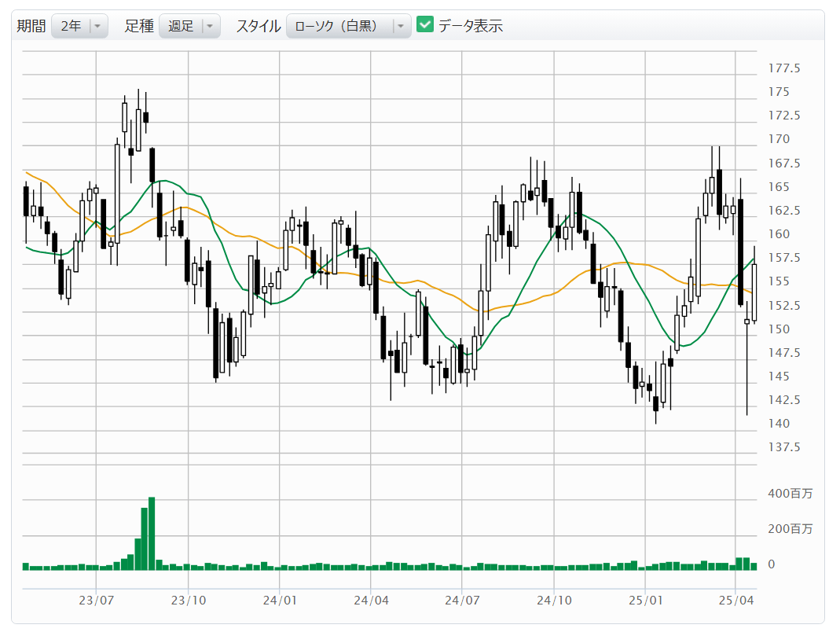Open the スタイル dropdown showing ローソク（白黒）
Screen dimensions: 840x632
click(x=348, y=26)
